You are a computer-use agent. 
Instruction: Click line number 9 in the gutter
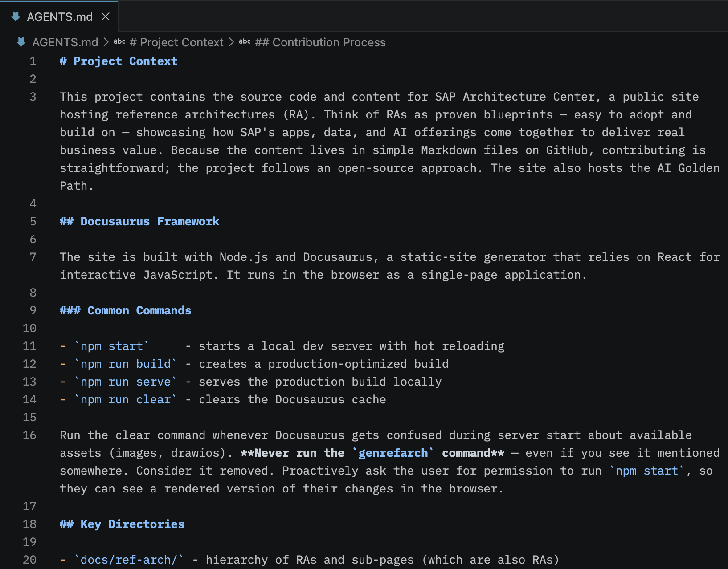(x=33, y=310)
